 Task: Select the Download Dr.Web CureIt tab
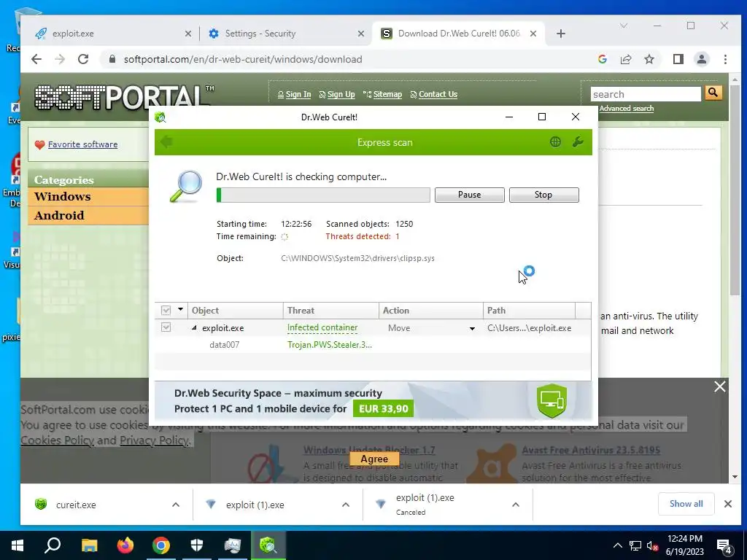tap(457, 34)
